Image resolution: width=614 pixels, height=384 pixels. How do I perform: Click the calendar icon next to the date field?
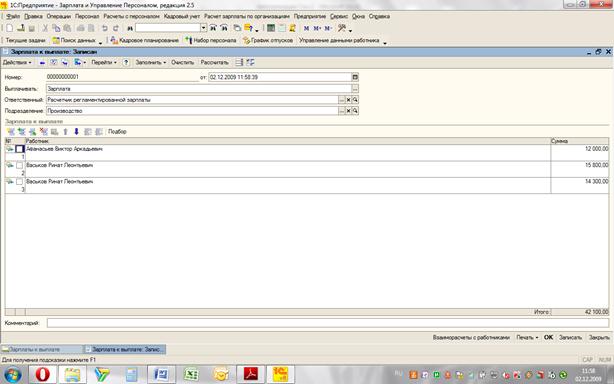[x=355, y=78]
